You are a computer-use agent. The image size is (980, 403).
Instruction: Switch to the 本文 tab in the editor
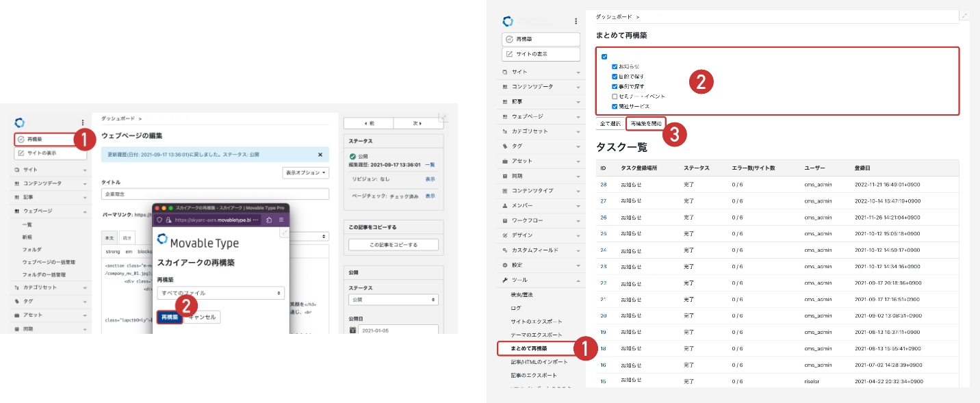(x=109, y=237)
